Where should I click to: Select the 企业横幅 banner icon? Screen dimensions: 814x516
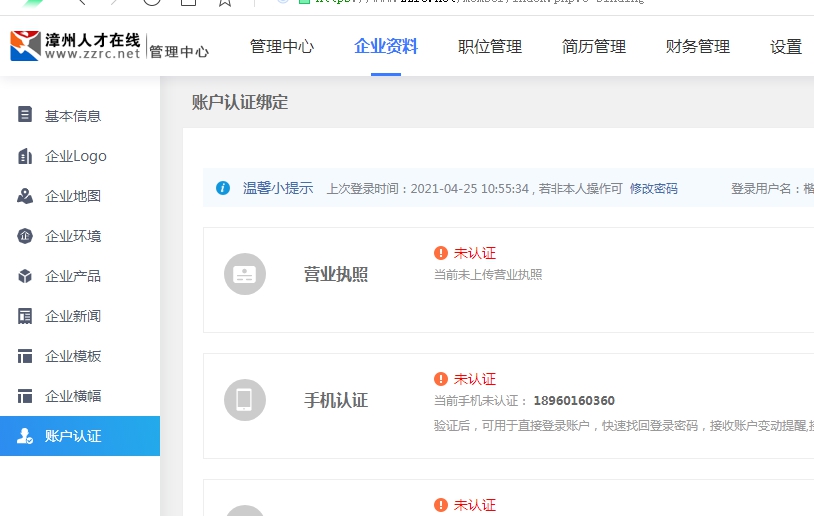25,396
